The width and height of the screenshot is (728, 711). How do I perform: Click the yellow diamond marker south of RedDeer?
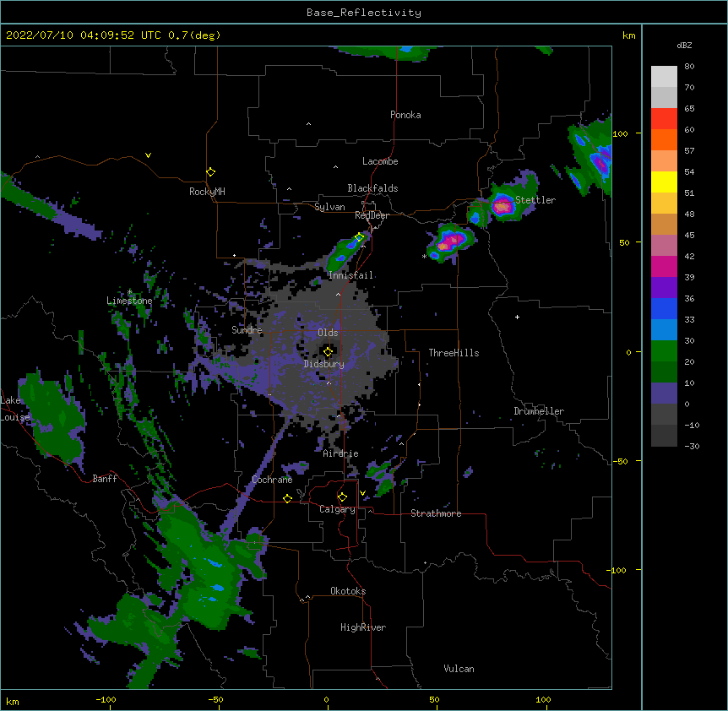click(359, 237)
